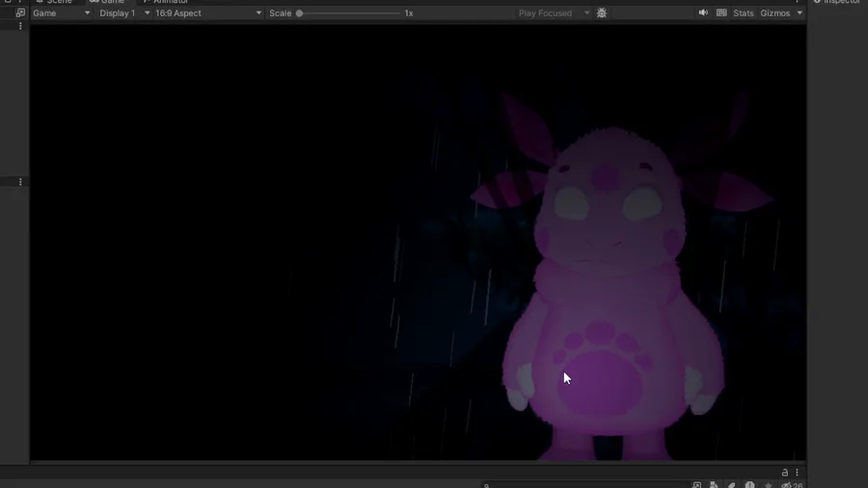Open the Play Focused dropdown

pyautogui.click(x=554, y=14)
